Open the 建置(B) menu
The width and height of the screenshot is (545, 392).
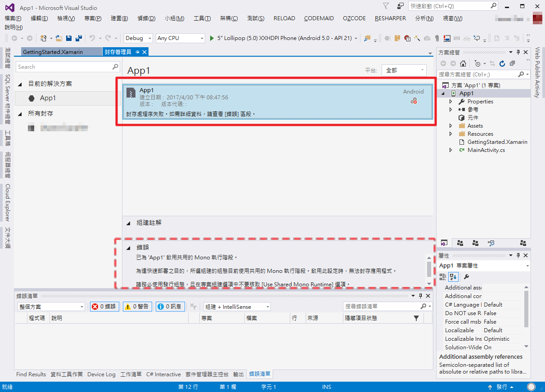click(119, 18)
